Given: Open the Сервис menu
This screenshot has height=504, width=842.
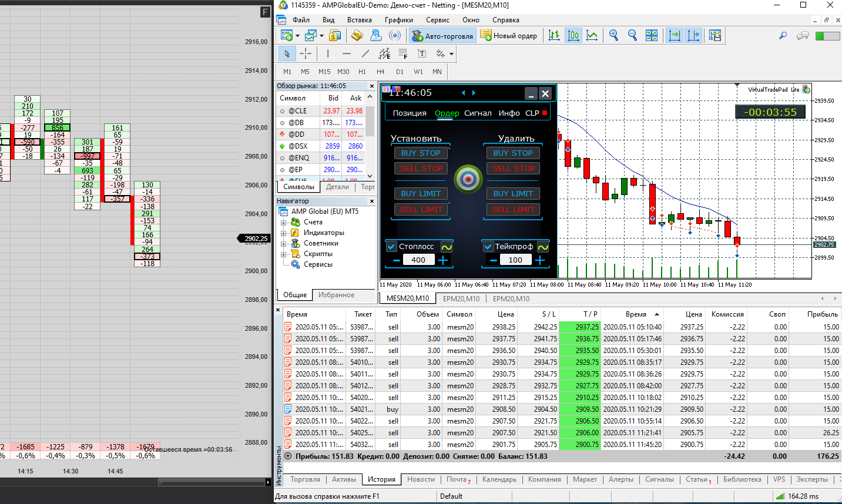Looking at the screenshot, I should [x=437, y=20].
